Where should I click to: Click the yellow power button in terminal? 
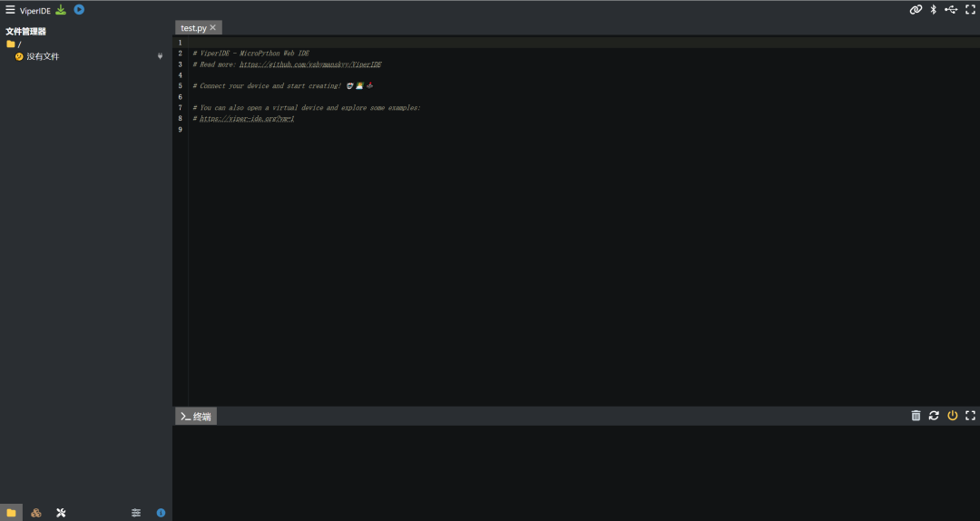coord(952,416)
